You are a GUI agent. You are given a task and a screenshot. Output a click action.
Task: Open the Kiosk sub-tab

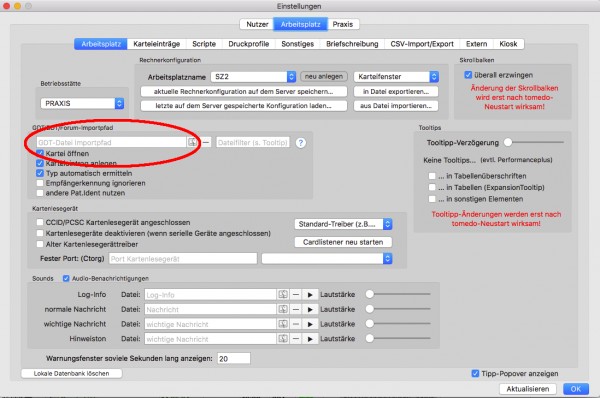(x=508, y=44)
